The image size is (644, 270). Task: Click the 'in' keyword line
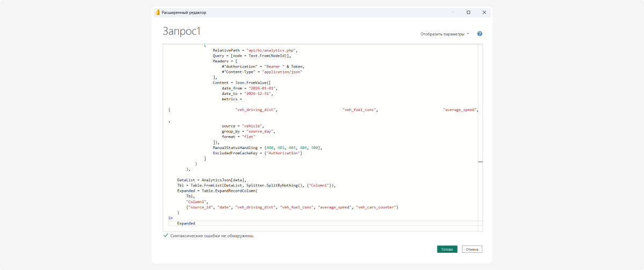click(171, 218)
